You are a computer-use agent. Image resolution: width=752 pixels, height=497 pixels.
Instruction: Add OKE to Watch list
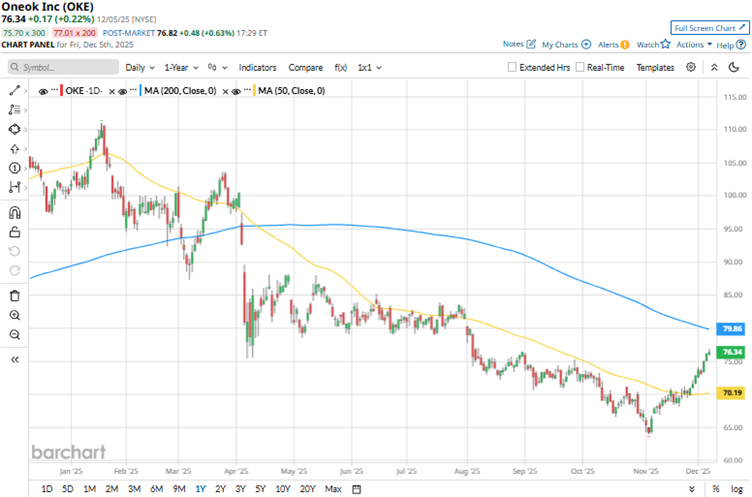(x=653, y=45)
